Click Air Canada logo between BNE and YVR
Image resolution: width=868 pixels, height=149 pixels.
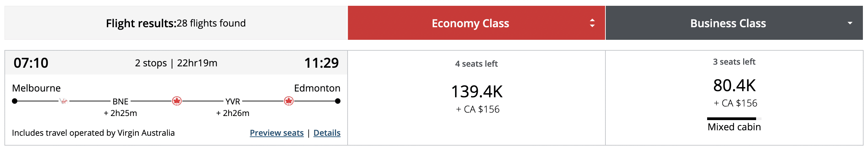click(x=177, y=101)
